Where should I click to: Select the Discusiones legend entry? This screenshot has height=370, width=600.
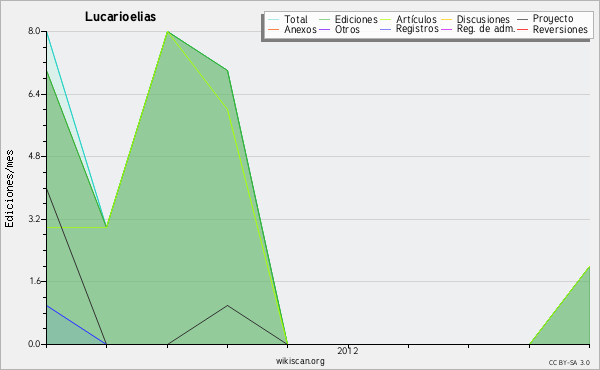(x=476, y=19)
